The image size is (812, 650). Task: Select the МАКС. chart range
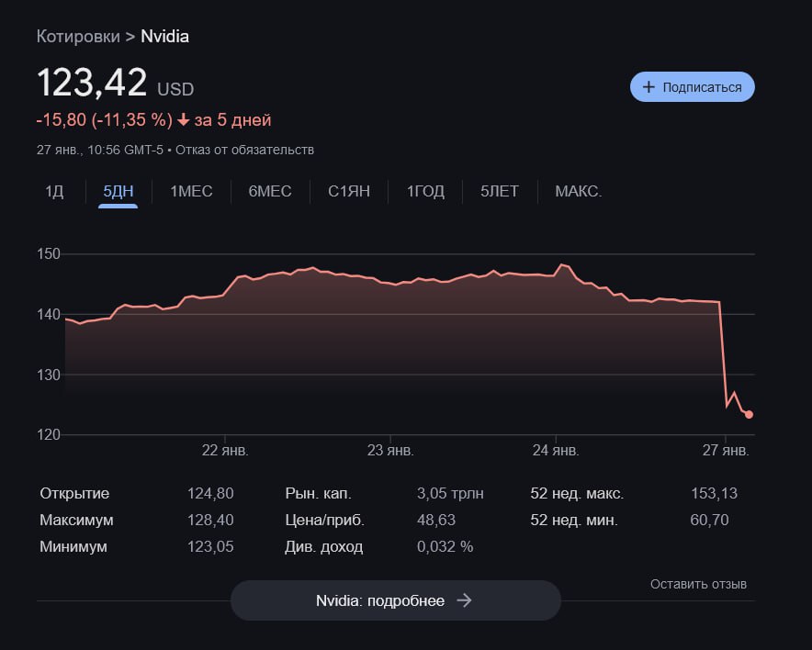579,191
